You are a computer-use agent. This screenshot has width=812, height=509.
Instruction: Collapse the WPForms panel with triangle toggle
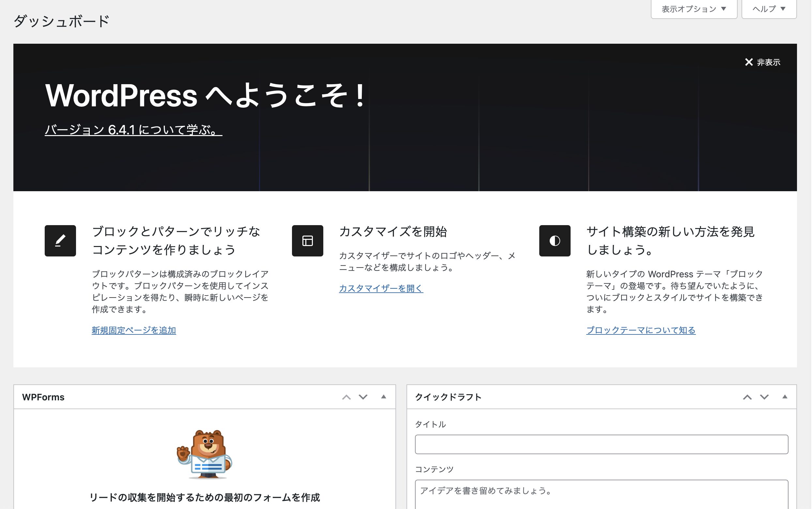(383, 397)
